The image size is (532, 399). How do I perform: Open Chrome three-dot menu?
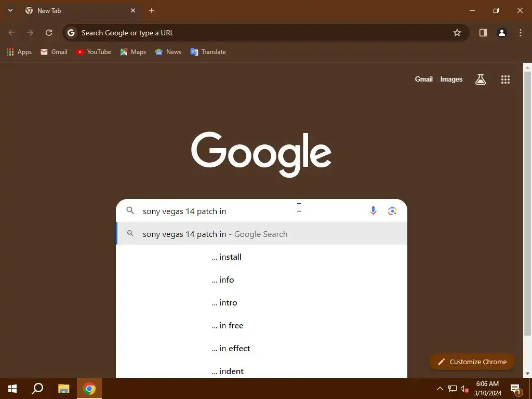point(521,33)
